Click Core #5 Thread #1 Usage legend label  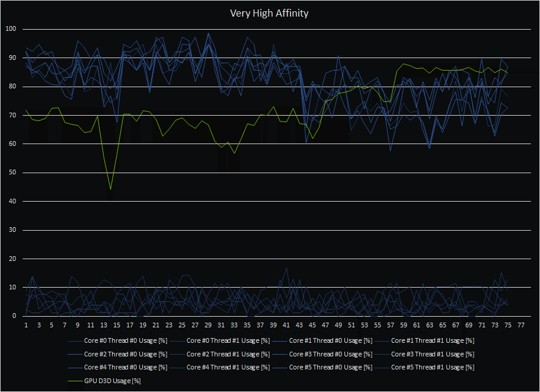426,368
